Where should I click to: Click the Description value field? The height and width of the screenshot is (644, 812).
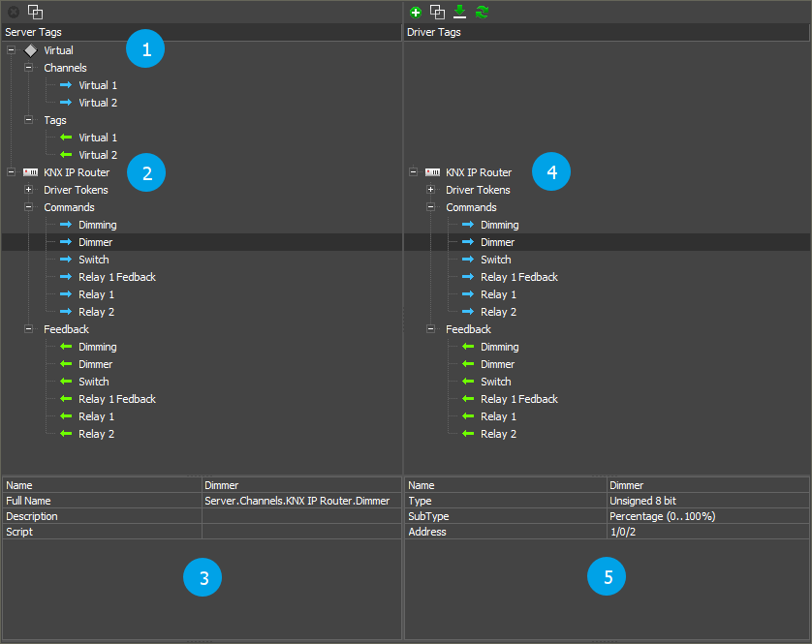[x=300, y=516]
